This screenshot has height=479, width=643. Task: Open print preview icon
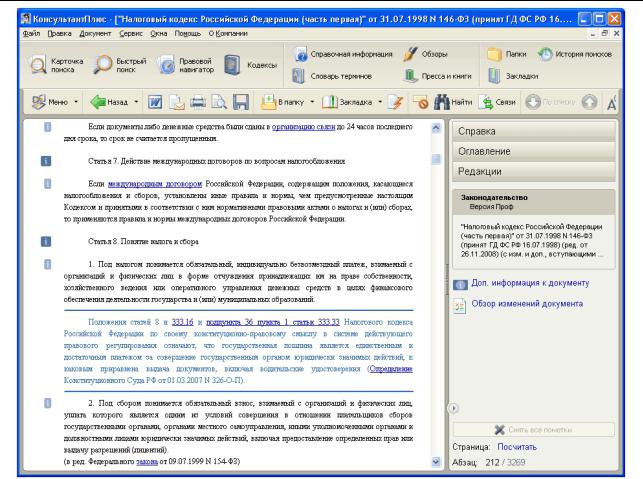pos(219,102)
